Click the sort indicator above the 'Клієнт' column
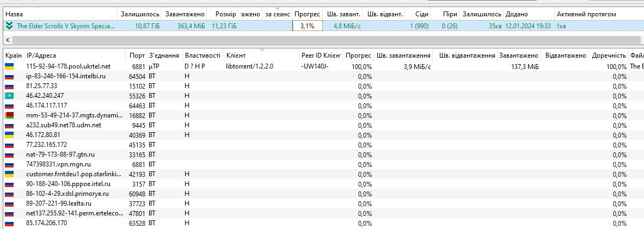Image resolution: width=644 pixels, height=229 pixels. click(x=262, y=50)
